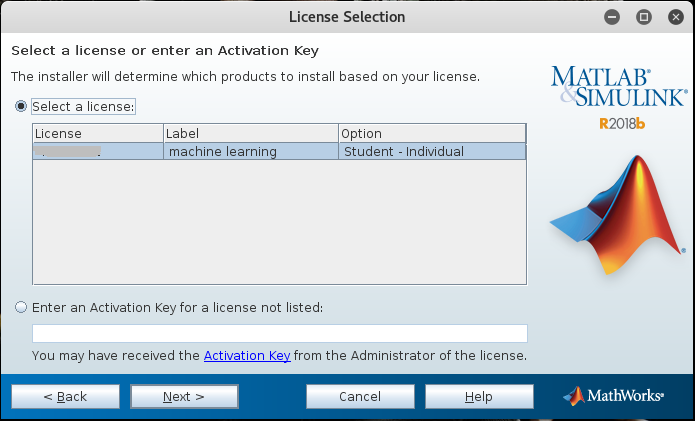Image resolution: width=695 pixels, height=421 pixels.
Task: Choose the Activation Key radio option
Action: [x=21, y=307]
